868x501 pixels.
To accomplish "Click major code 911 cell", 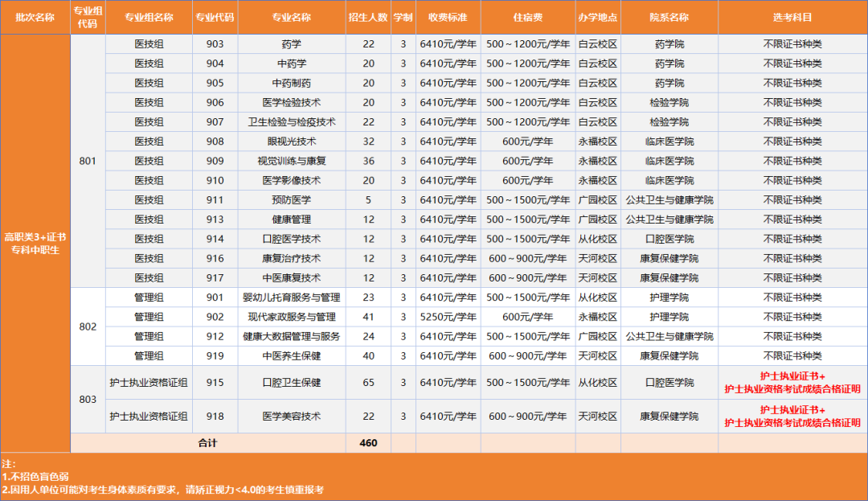I will coord(215,199).
